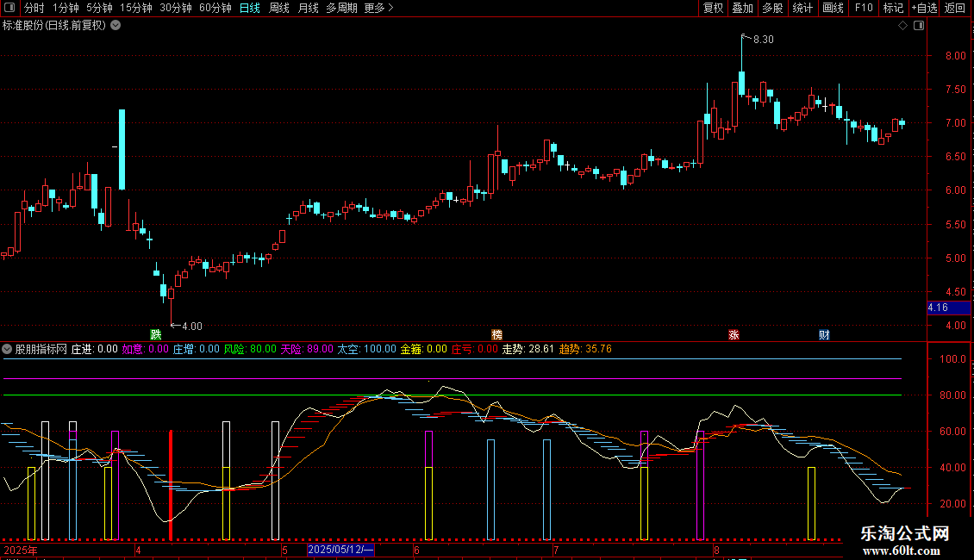This screenshot has height=560, width=974.
Task: Select the 日线 daily tab
Action: (x=250, y=8)
